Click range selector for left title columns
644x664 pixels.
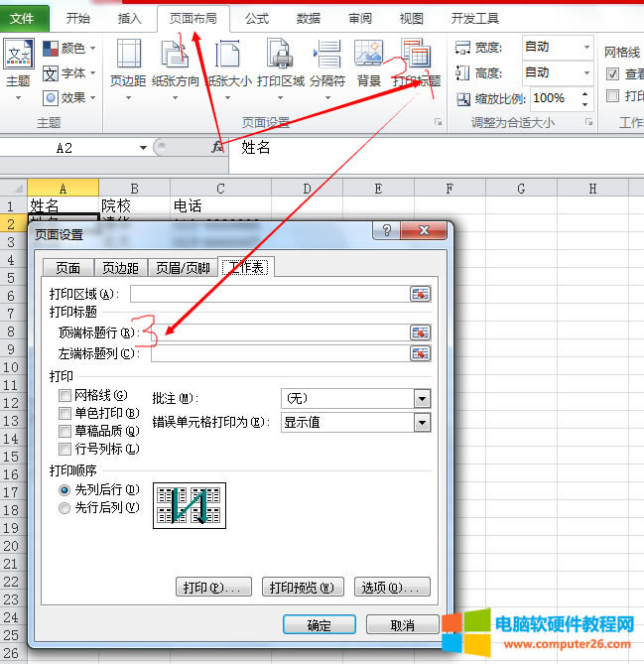coord(420,353)
